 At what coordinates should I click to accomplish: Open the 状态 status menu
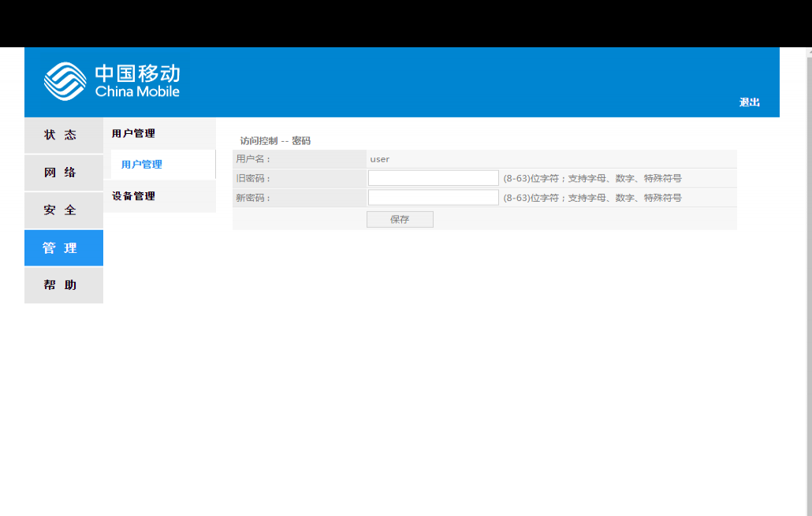coord(64,135)
